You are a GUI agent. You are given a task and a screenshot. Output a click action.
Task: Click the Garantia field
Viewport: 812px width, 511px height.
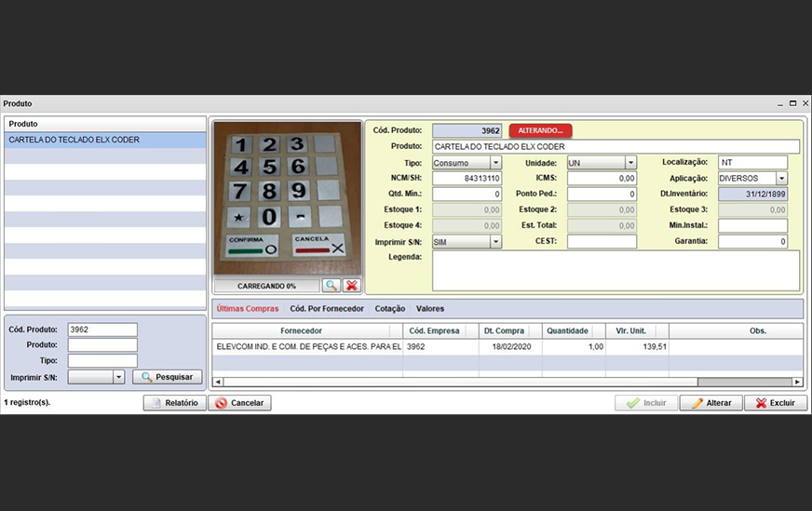coord(753,241)
